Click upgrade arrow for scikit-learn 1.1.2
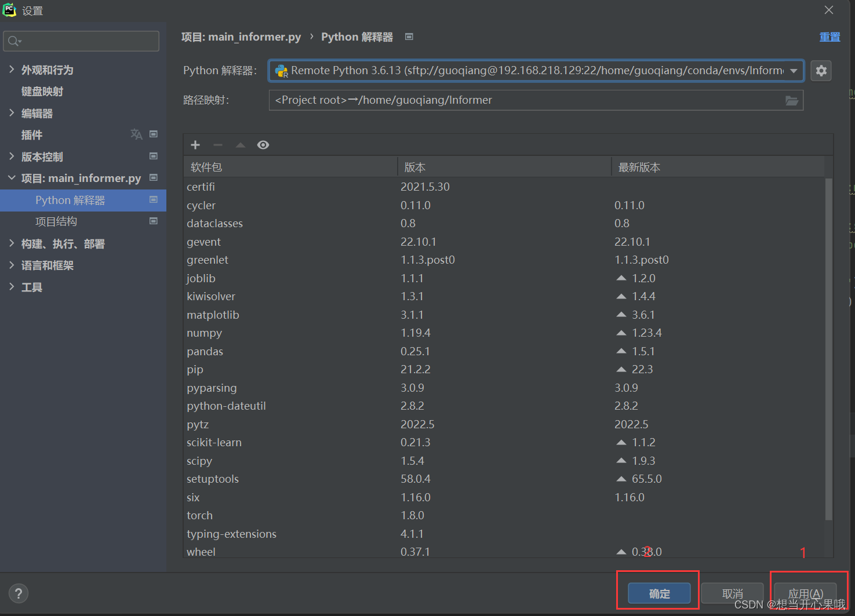The height and width of the screenshot is (616, 855). 621,442
